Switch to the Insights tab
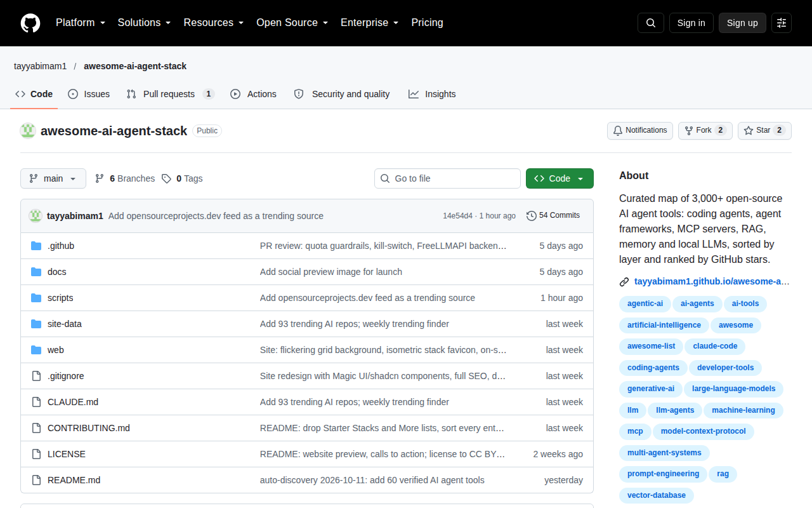812x508 pixels. tap(432, 94)
